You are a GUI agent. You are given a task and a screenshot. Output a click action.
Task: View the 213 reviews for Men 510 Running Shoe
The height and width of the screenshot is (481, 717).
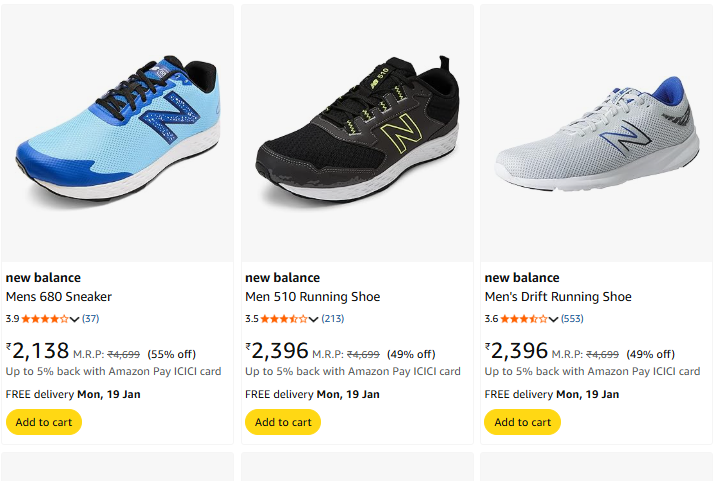333,319
